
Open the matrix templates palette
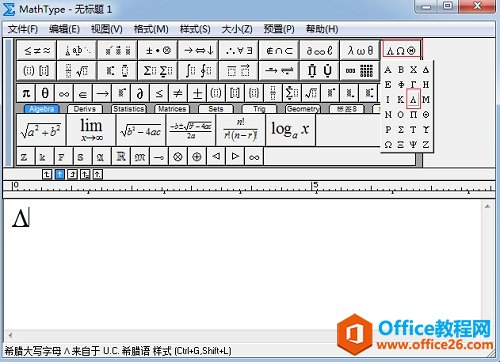(x=360, y=71)
